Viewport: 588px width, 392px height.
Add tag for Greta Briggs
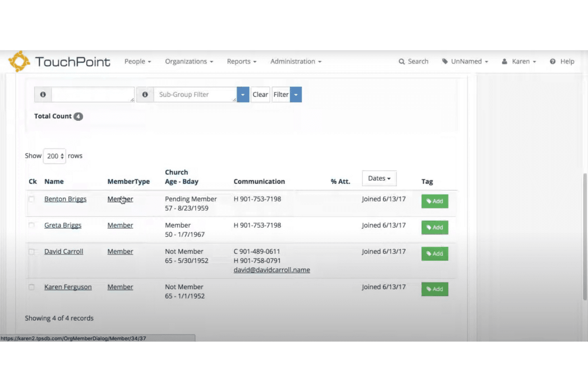[x=435, y=228]
